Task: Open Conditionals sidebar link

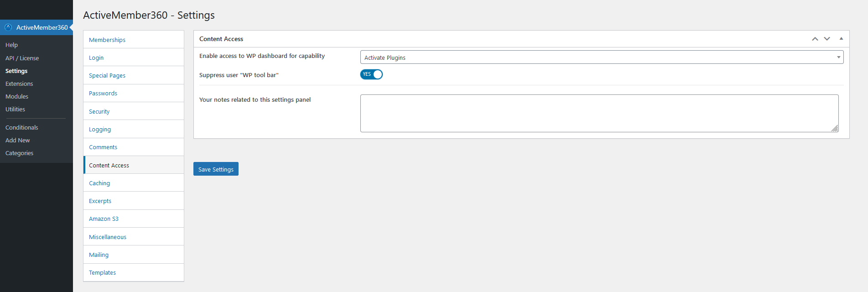Action: (36, 127)
